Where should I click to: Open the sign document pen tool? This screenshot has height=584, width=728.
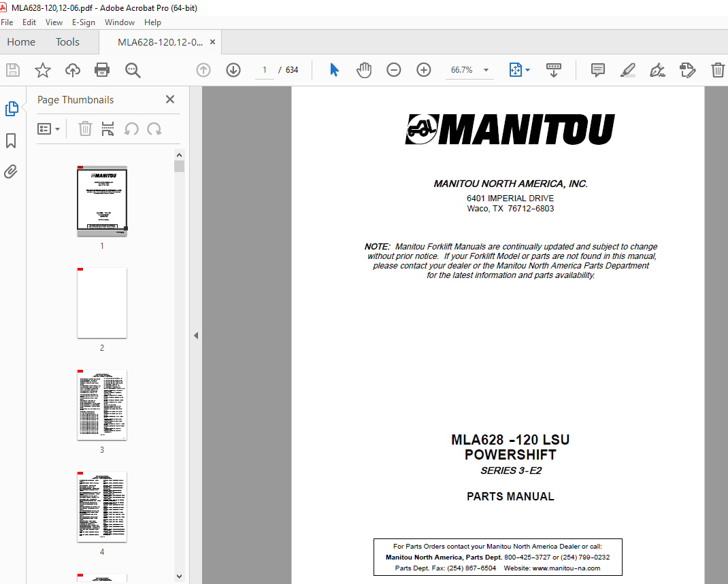657,70
